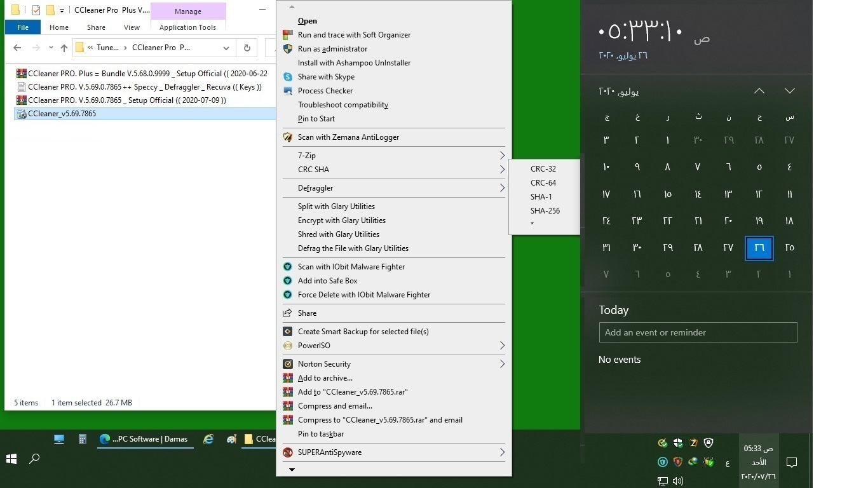The image size is (868, 488).
Task: Click the Internet Download Manager tray icon
Action: point(693,462)
